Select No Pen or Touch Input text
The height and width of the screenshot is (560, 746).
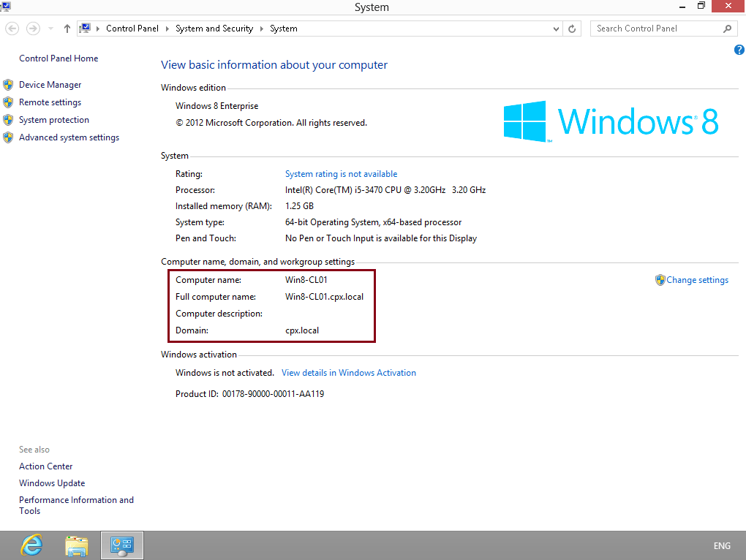click(380, 238)
